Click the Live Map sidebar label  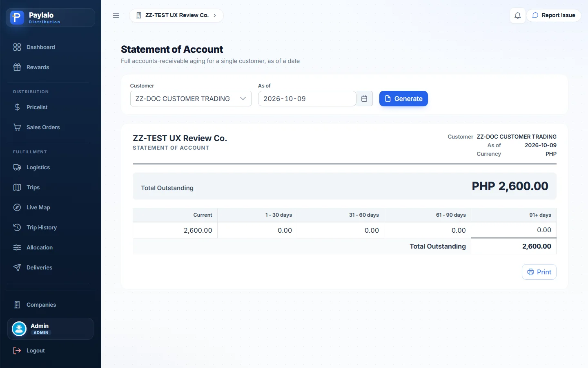point(38,207)
